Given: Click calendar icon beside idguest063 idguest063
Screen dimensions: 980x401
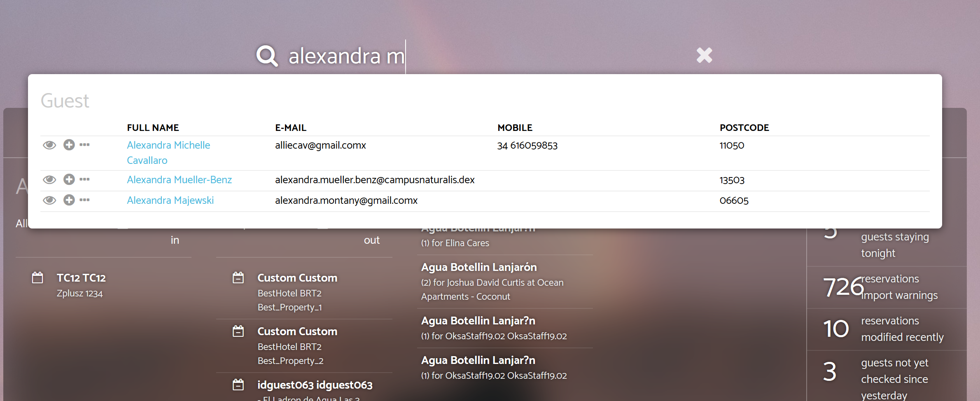Looking at the screenshot, I should (x=238, y=385).
